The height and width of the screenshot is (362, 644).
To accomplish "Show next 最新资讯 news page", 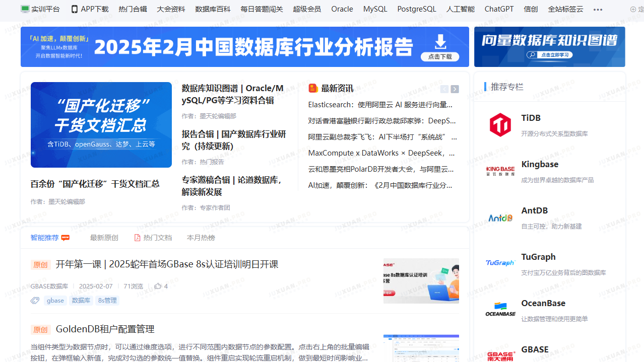I will pyautogui.click(x=455, y=89).
